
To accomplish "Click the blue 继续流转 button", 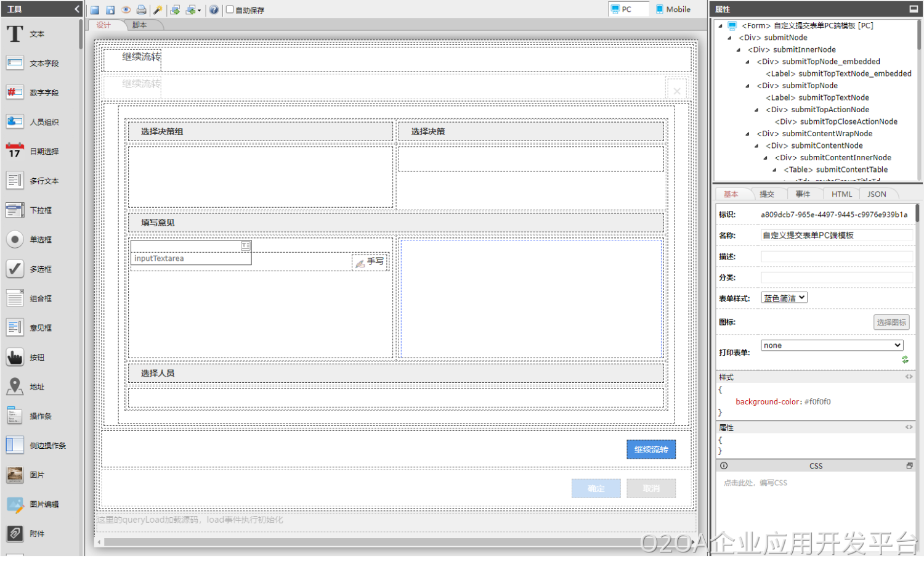I will click(x=650, y=449).
